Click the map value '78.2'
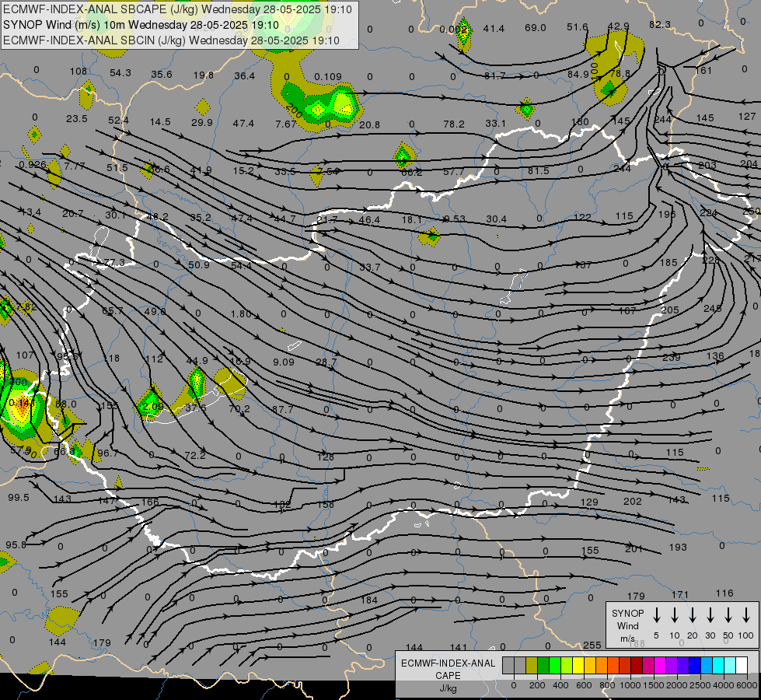 (x=454, y=124)
